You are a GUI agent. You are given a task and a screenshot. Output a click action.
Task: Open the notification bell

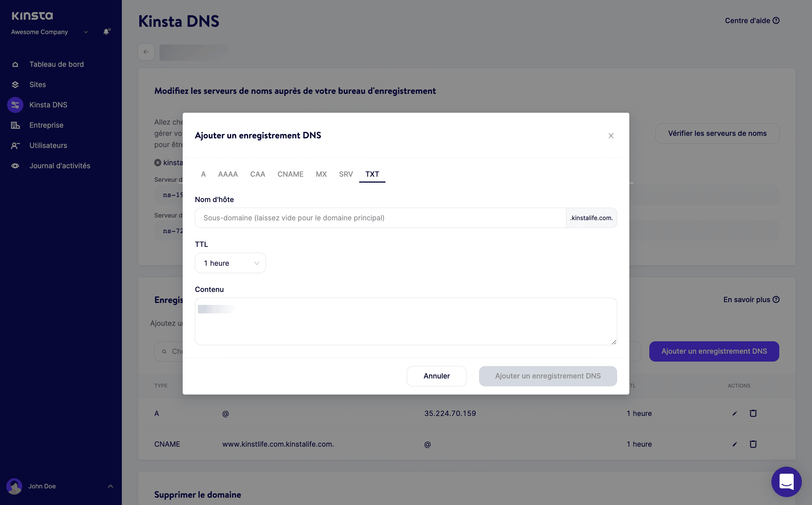pos(106,31)
